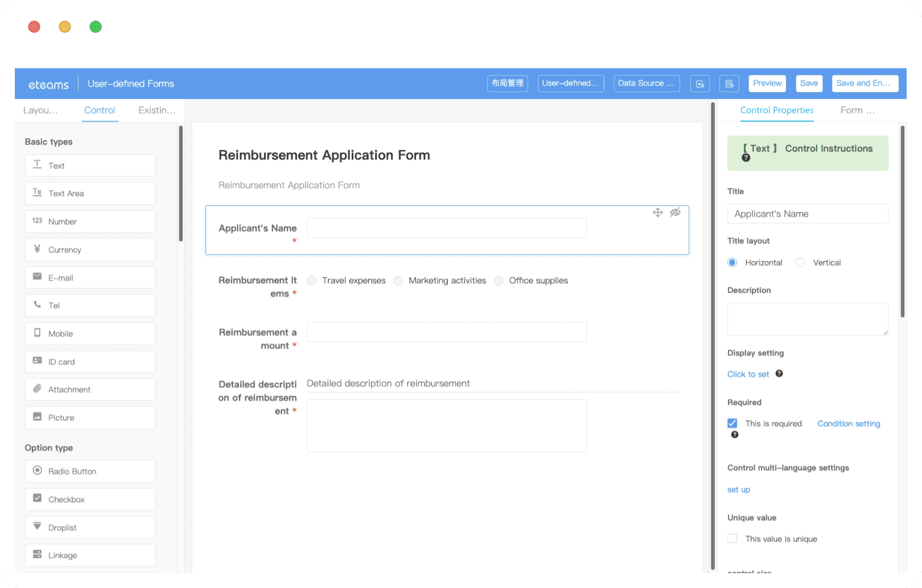Add the Picture control from the sidebar
The image size is (922, 588).
(90, 417)
